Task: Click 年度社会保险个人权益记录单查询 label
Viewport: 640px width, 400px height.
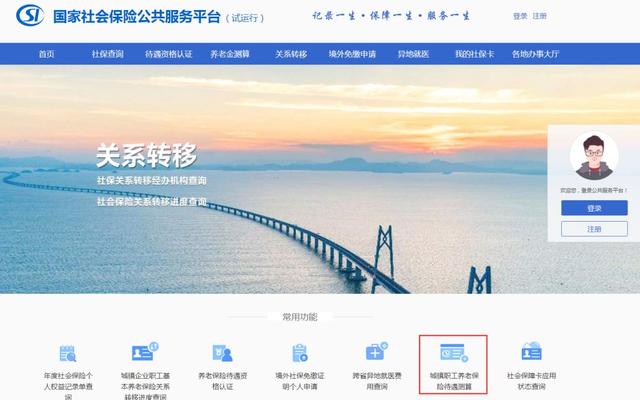Action: pos(68,386)
